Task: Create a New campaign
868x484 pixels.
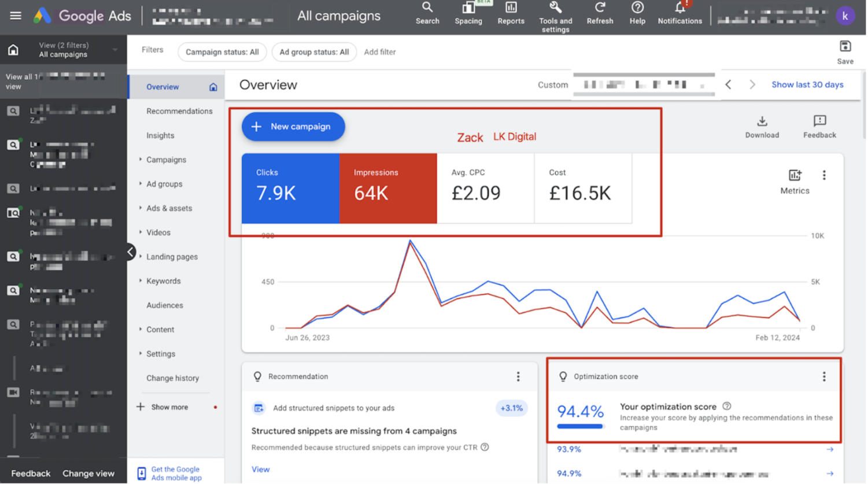Action: tap(293, 127)
